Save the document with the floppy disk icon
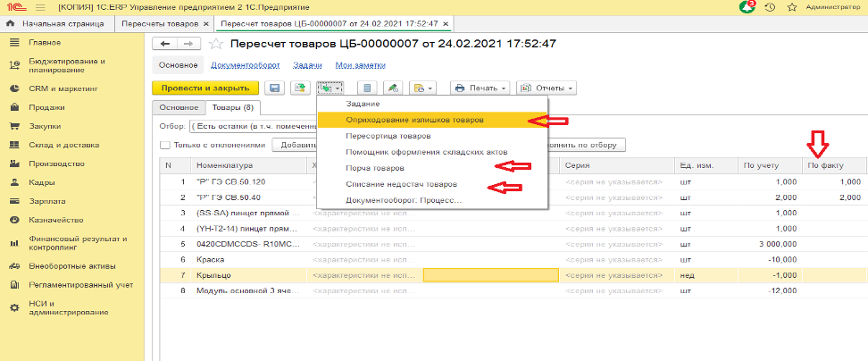The height and width of the screenshot is (361, 868). click(274, 88)
